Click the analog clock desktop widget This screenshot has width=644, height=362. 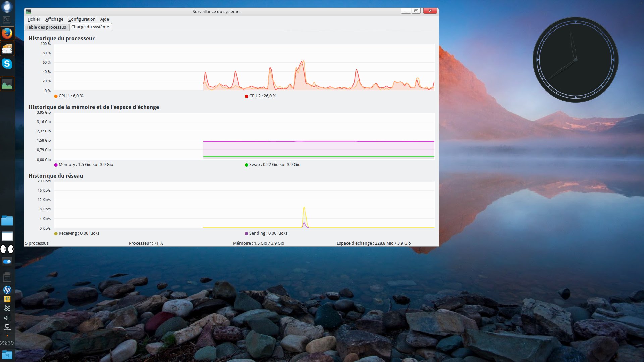click(x=575, y=60)
